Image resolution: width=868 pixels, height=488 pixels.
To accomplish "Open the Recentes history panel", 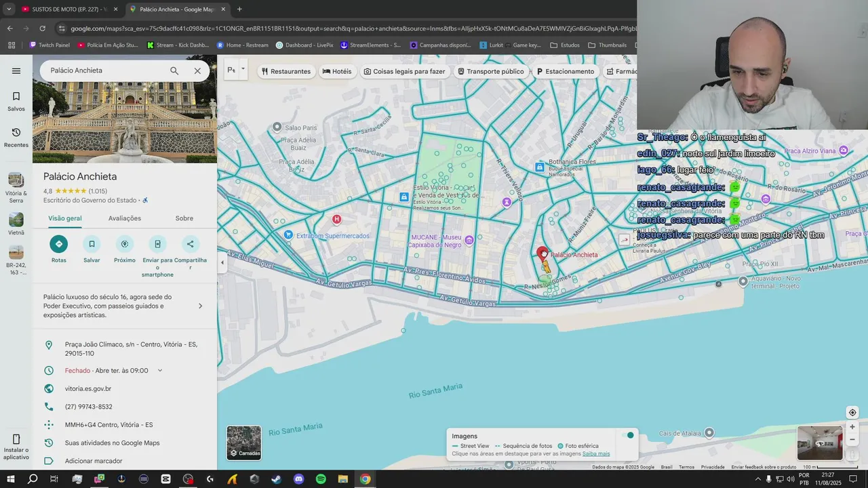I will tap(16, 138).
